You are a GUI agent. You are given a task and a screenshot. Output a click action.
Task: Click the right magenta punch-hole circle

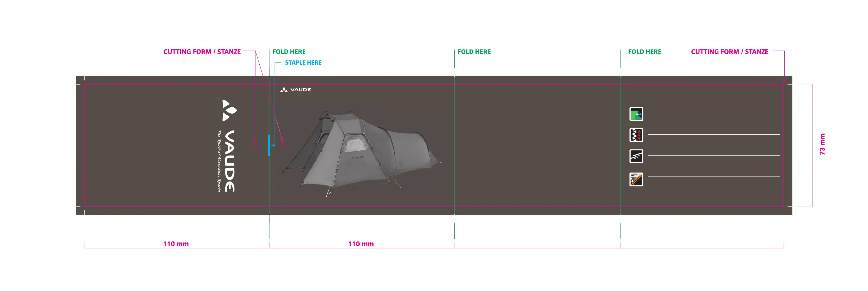click(x=284, y=145)
